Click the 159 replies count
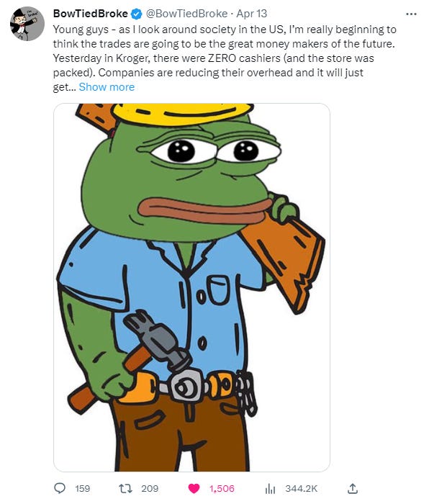Screen dimensions: 429x504 point(83,489)
